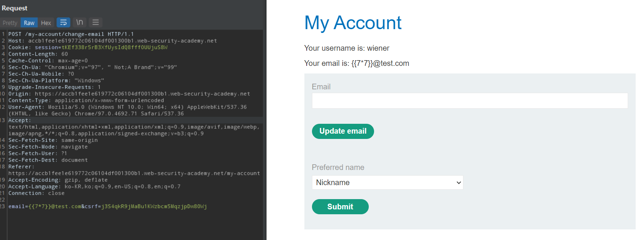644x240 pixels.
Task: Click the csrf token value in request body
Action: (154, 206)
